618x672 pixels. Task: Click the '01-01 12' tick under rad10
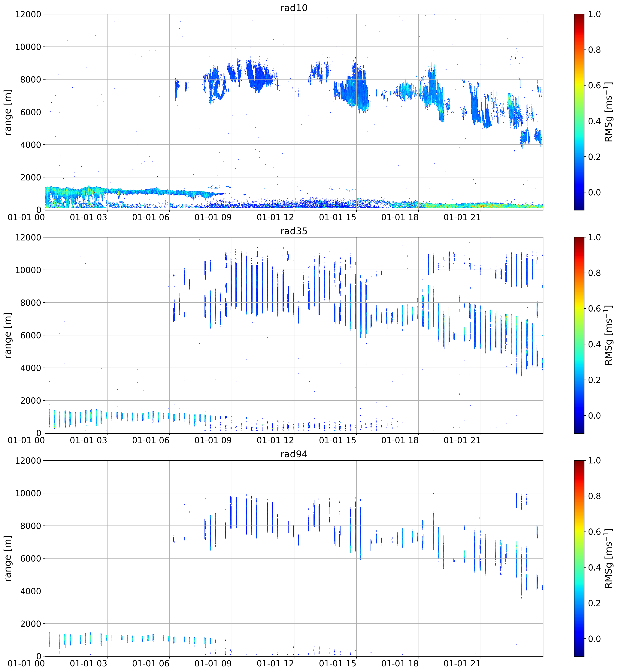[275, 217]
